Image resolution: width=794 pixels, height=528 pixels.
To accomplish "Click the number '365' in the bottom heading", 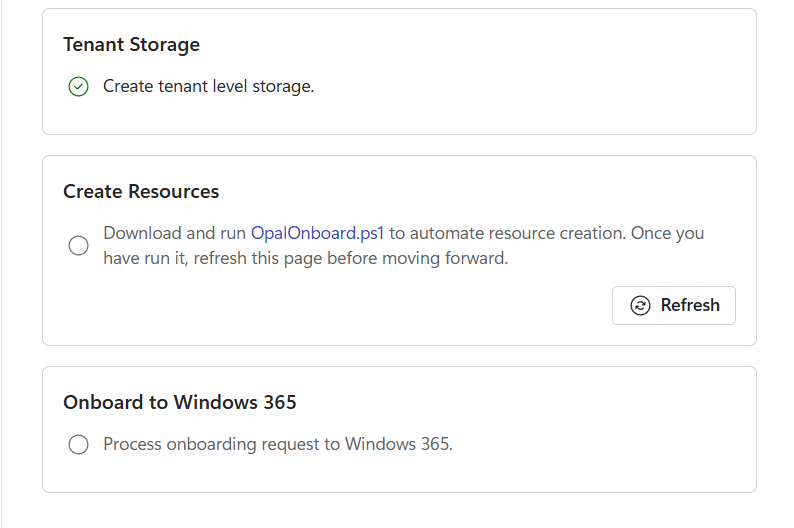I will tap(280, 402).
